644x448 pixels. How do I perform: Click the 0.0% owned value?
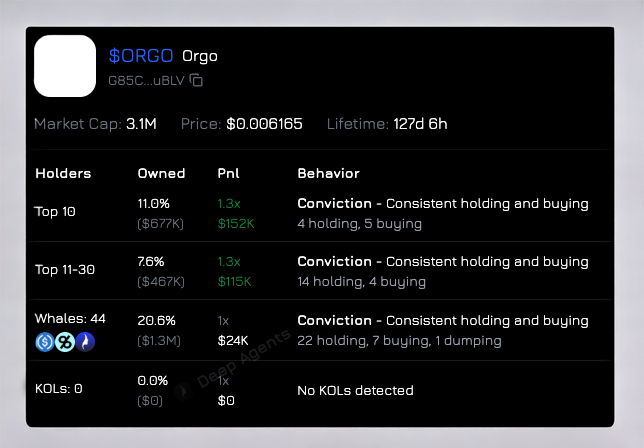(153, 381)
